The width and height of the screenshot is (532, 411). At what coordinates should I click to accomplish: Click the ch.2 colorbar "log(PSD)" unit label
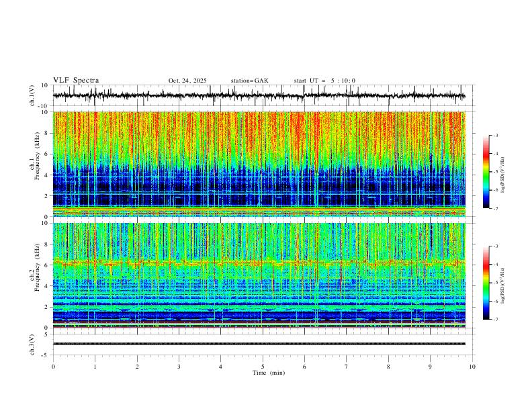[x=503, y=285]
